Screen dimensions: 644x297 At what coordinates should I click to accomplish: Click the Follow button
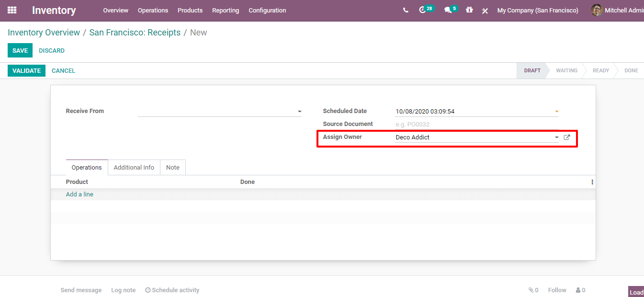[x=557, y=290]
